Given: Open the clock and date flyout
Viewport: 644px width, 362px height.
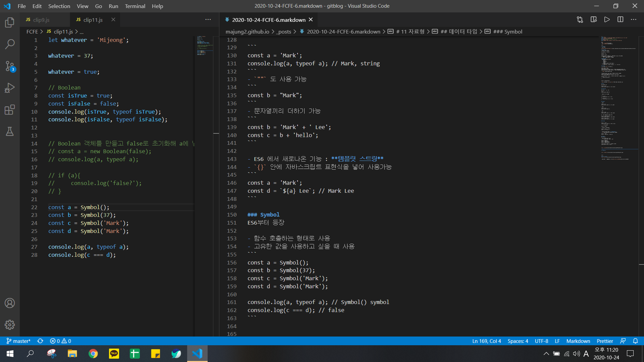Looking at the screenshot, I should click(x=606, y=354).
